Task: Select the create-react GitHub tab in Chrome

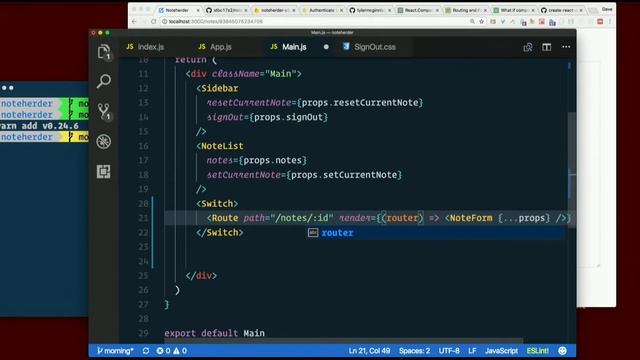Action: [562, 10]
